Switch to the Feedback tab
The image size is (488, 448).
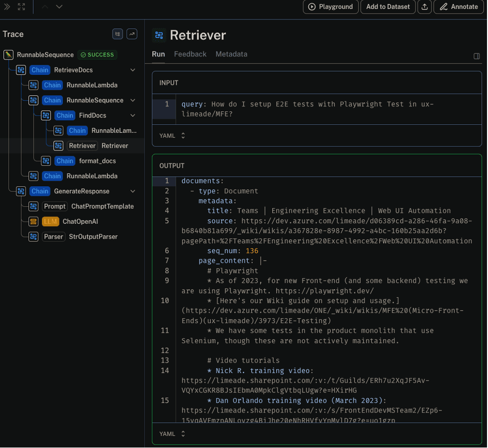[x=190, y=54]
